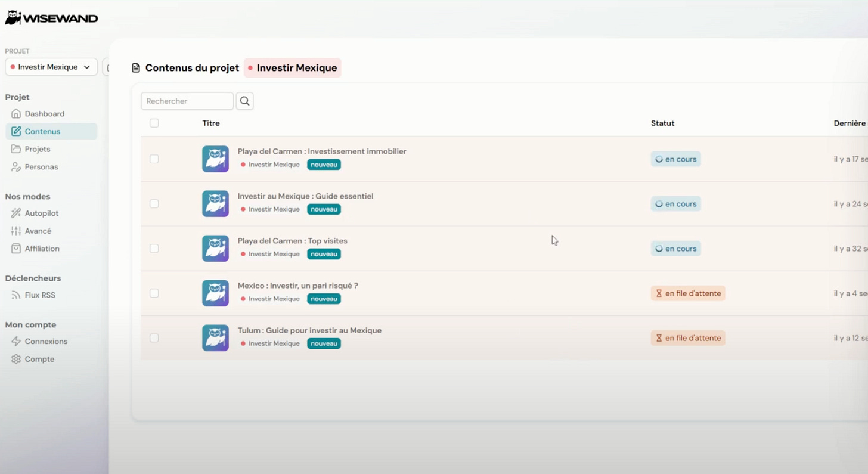Image resolution: width=868 pixels, height=474 pixels.
Task: Check the Tulum Guide pour investir row
Action: (154, 338)
